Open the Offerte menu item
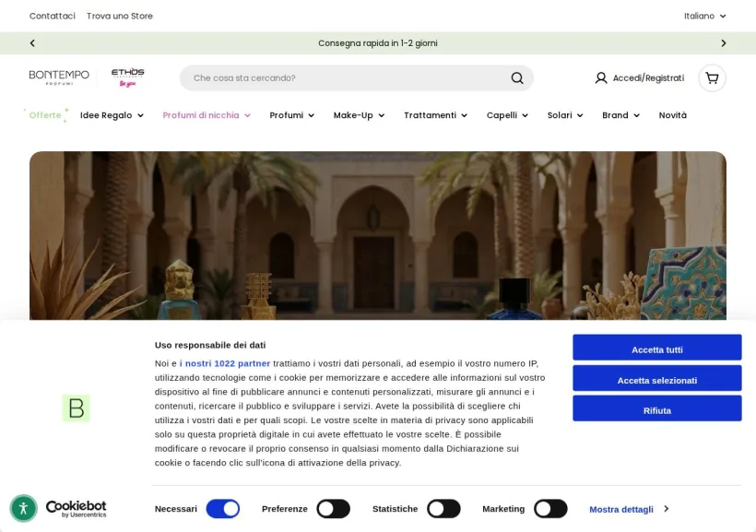The image size is (756, 532). click(x=45, y=115)
